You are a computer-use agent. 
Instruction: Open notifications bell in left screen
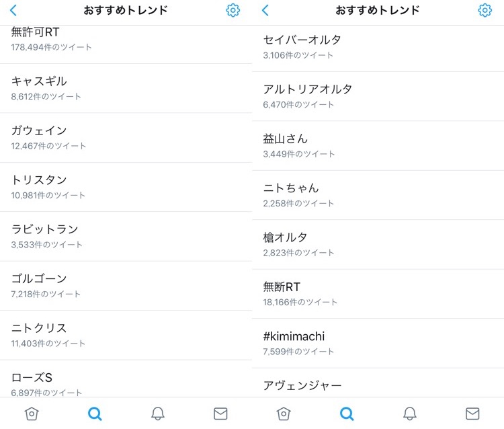click(158, 414)
